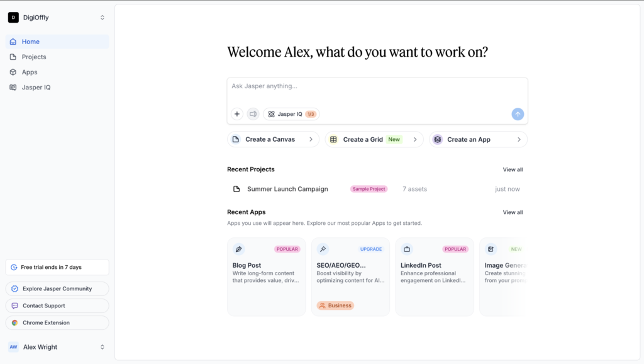Select the Jasper IQ chip in the chat input

[291, 114]
